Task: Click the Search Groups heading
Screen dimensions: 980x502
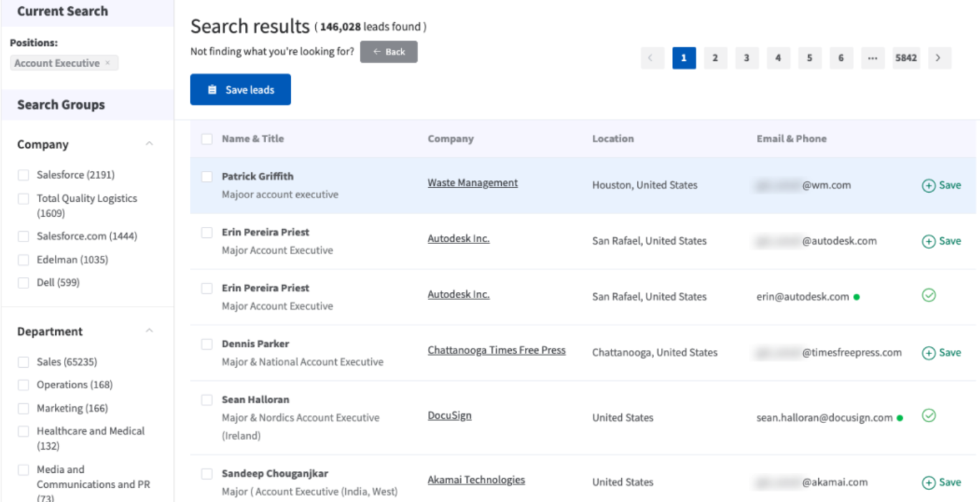Action: pyautogui.click(x=61, y=104)
